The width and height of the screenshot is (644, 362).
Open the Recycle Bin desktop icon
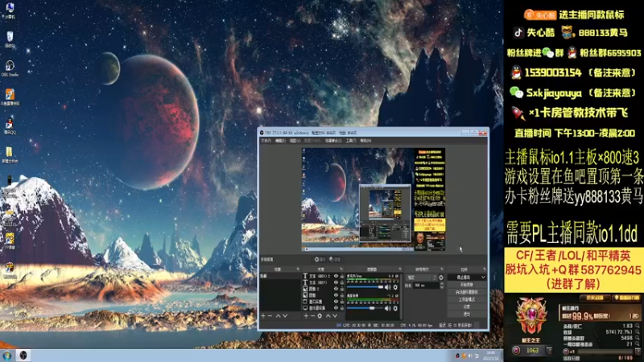pos(10,39)
